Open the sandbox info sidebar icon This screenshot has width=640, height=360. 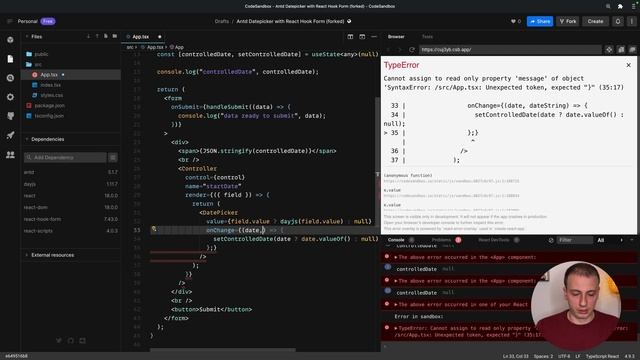coord(10,40)
